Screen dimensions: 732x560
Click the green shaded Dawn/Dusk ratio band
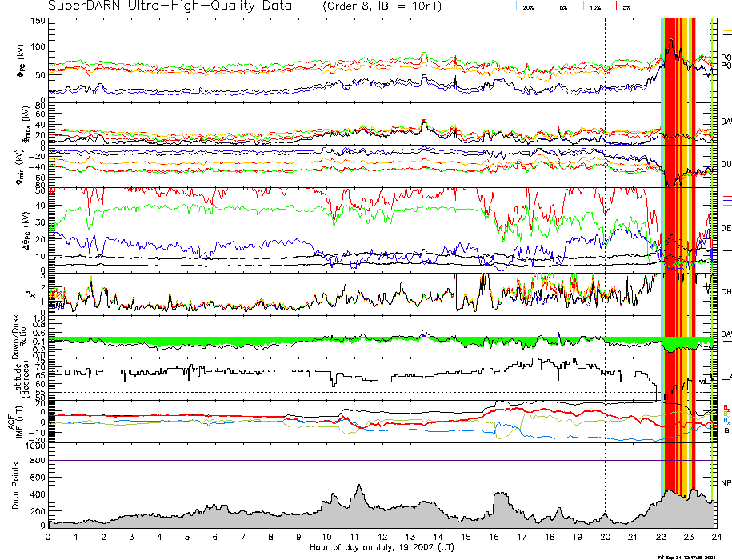click(240, 341)
